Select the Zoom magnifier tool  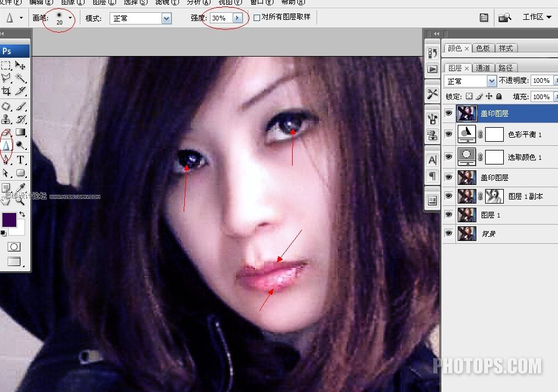coord(20,201)
